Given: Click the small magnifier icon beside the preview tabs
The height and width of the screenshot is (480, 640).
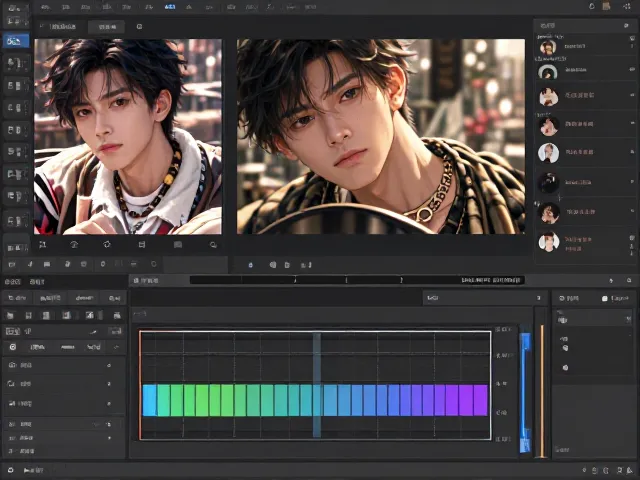Looking at the screenshot, I should [x=139, y=27].
